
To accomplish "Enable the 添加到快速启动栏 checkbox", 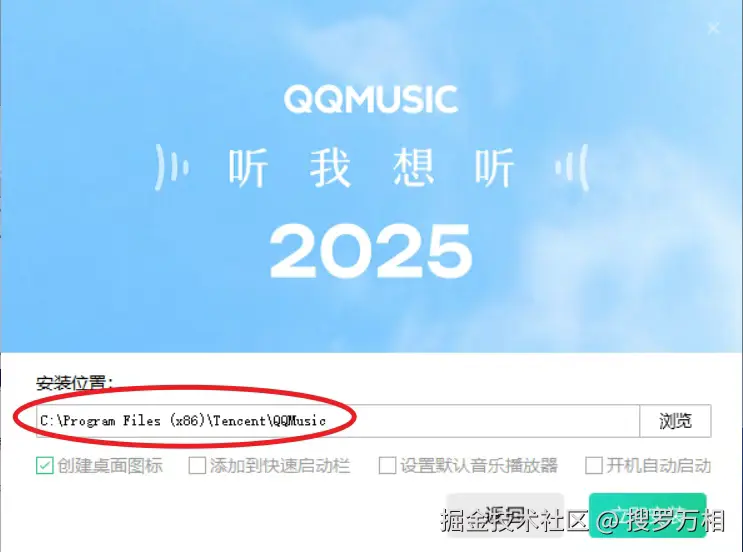I will click(197, 465).
